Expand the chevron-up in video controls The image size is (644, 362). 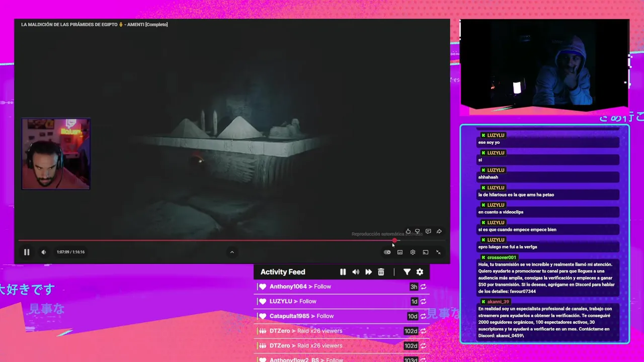[x=232, y=252]
